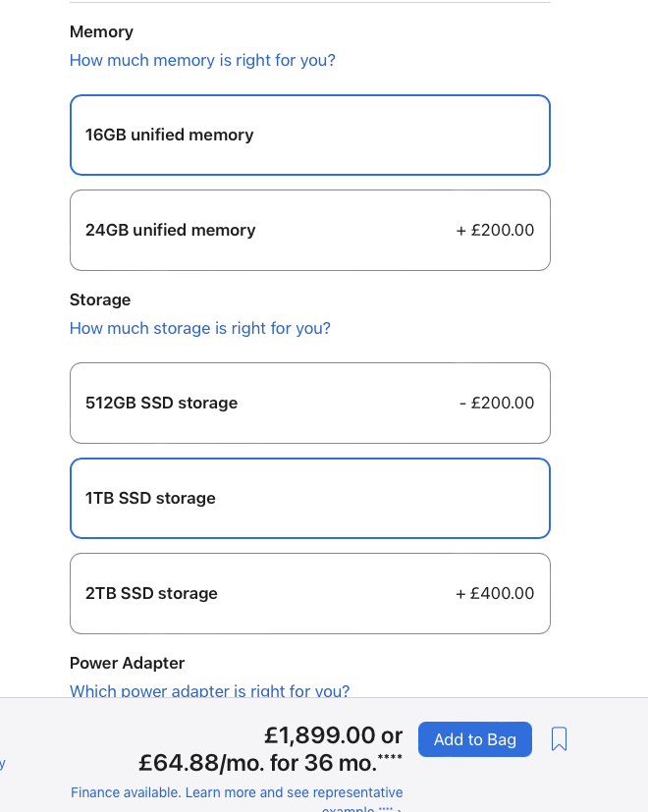Viewport: 648px width, 812px height.
Task: Click the Add to Bag button
Action: (475, 739)
